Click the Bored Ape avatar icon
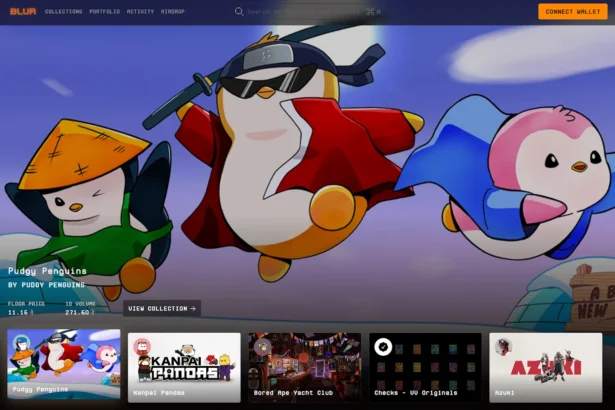 (x=262, y=346)
